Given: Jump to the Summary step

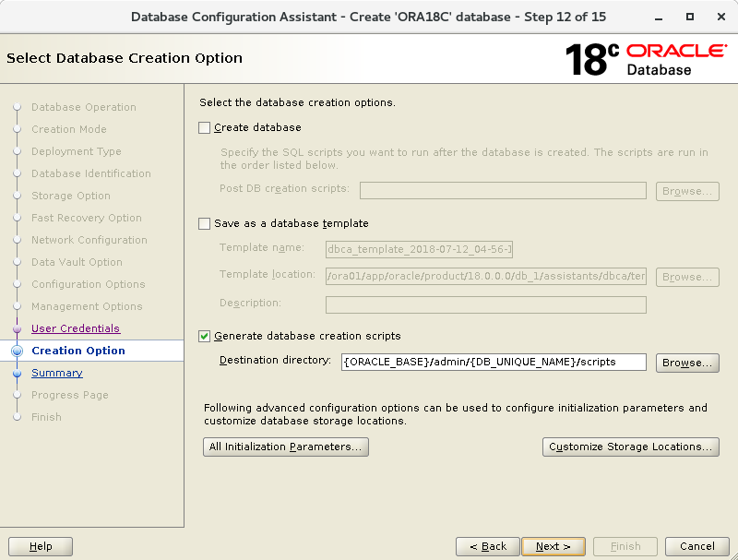Looking at the screenshot, I should click(57, 373).
